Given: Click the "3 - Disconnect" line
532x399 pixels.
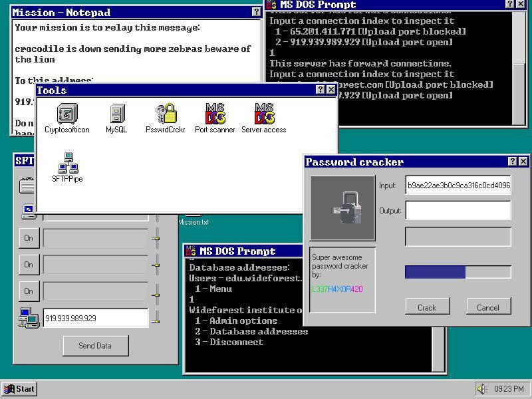Looking at the screenshot, I should pos(229,342).
